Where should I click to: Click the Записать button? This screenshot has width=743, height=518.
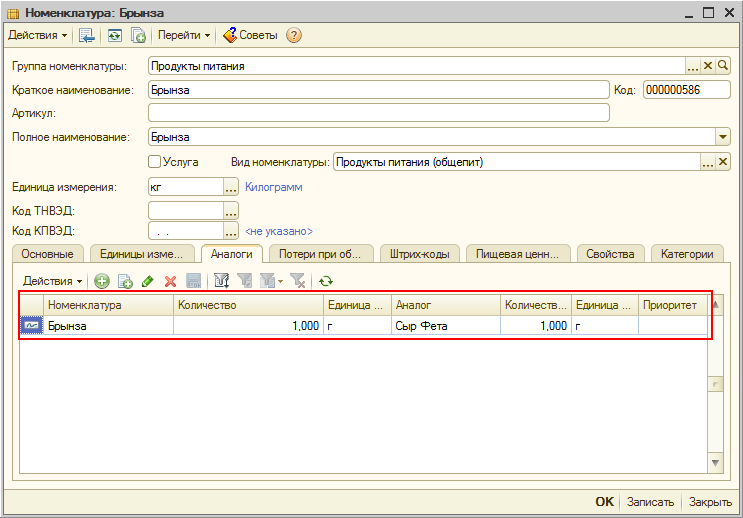pyautogui.click(x=650, y=502)
